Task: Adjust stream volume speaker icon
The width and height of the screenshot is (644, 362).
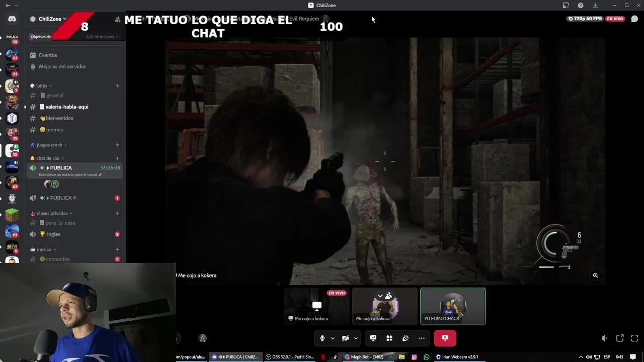Action: [604, 338]
